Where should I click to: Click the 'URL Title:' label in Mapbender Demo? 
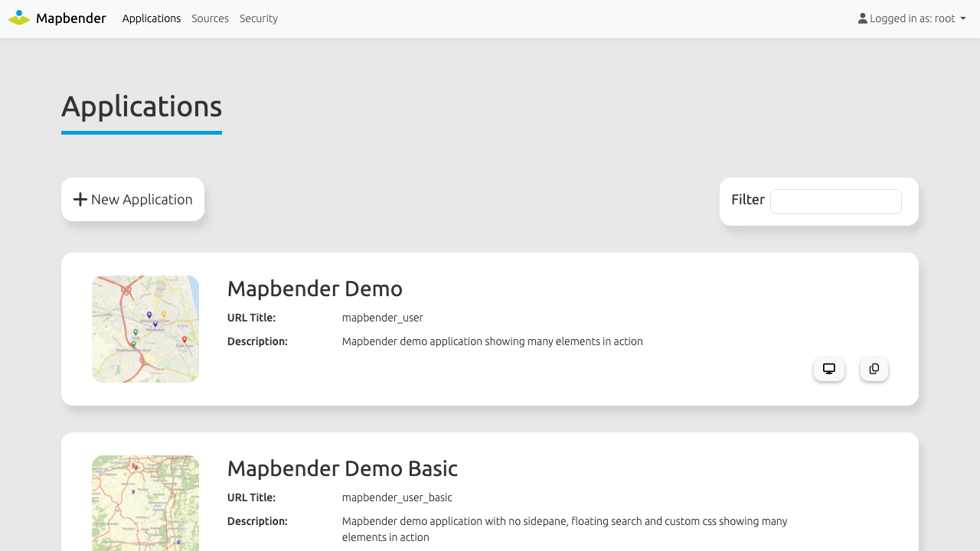[x=251, y=318]
